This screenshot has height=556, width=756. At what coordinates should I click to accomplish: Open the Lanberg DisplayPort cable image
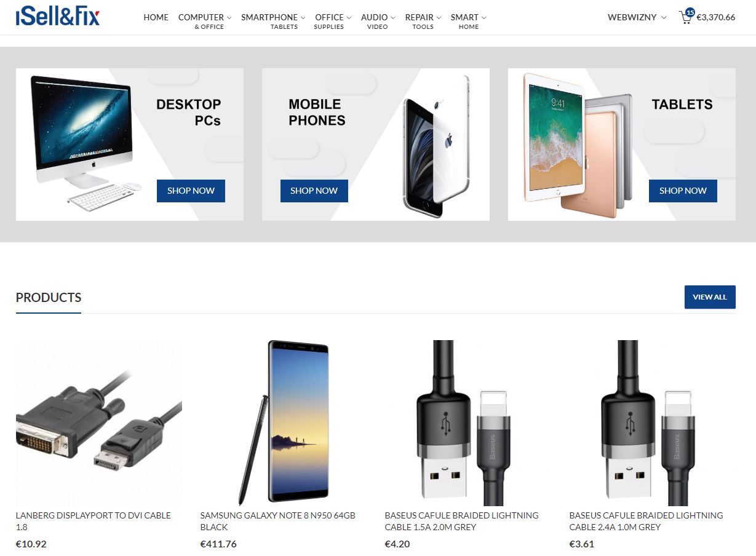pos(99,423)
